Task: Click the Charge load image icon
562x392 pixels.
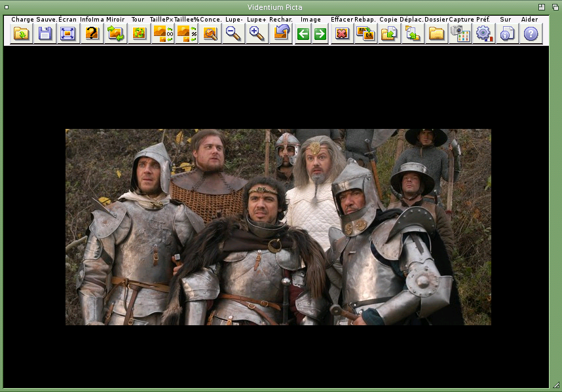Action: click(22, 33)
